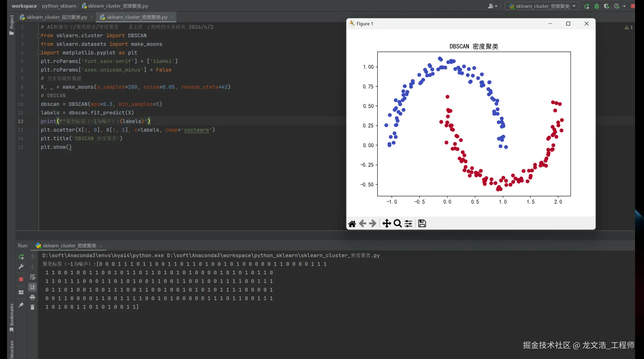The width and height of the screenshot is (644, 359).
Task: Run with Coverage shield icon
Action: click(x=606, y=6)
